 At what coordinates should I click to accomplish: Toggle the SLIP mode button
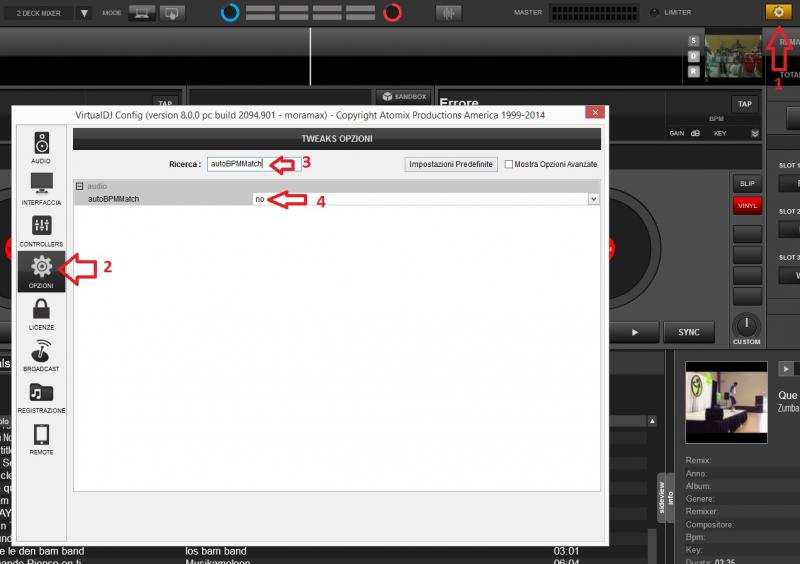(747, 183)
